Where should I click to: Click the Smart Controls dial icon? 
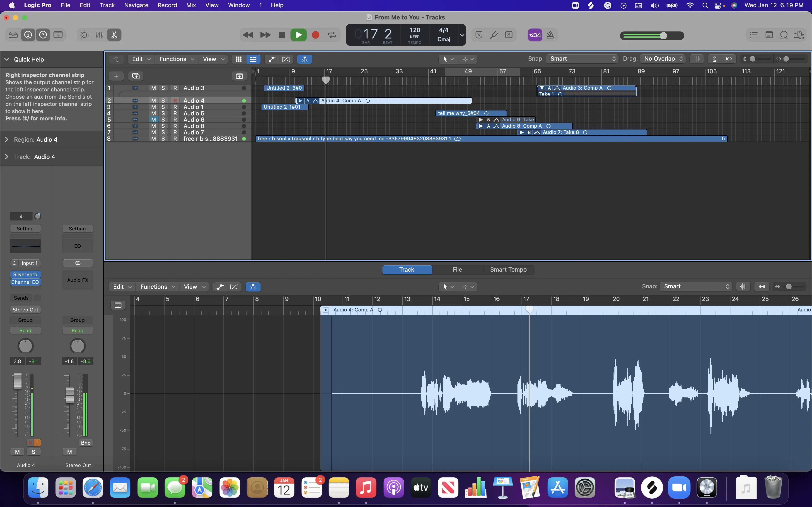84,35
